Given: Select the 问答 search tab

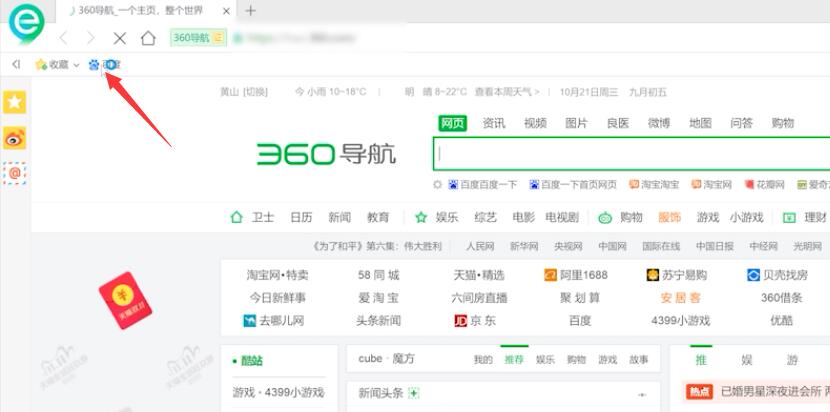Looking at the screenshot, I should point(742,123).
